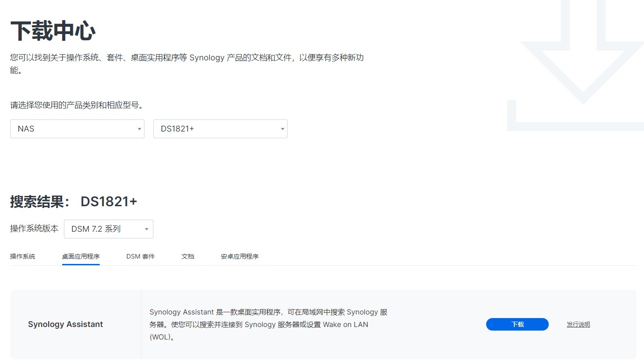Switch to the 操作系统 tab
The image size is (644, 361).
[x=23, y=256]
